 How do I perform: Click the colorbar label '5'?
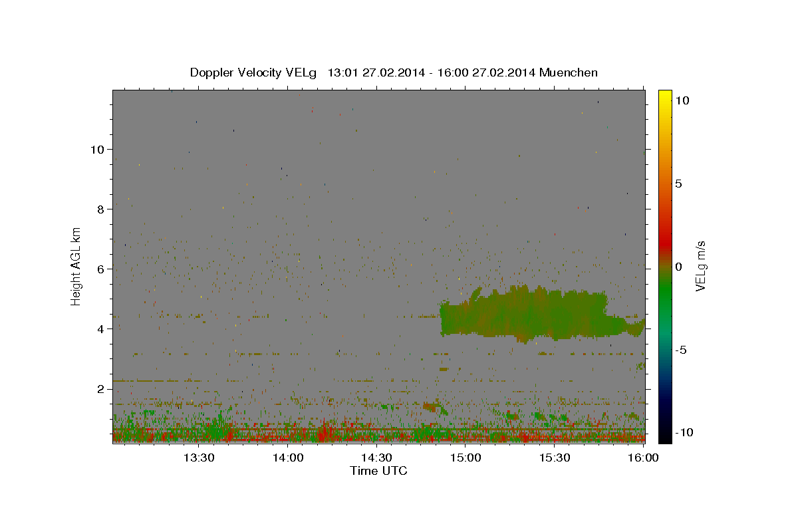coord(678,184)
